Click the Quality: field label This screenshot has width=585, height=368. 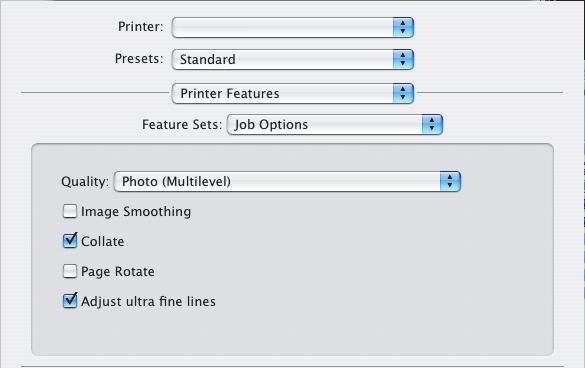coord(85,182)
